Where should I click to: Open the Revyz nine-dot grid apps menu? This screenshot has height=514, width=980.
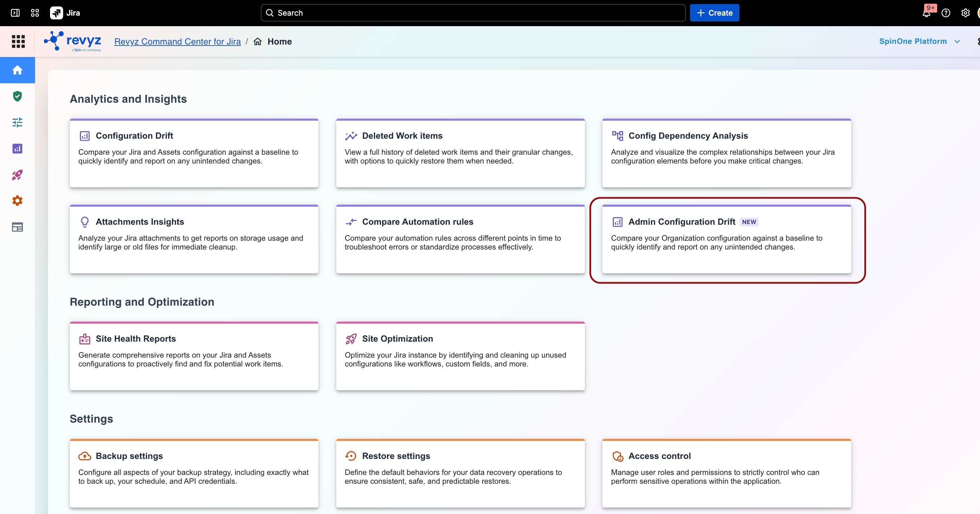(18, 41)
